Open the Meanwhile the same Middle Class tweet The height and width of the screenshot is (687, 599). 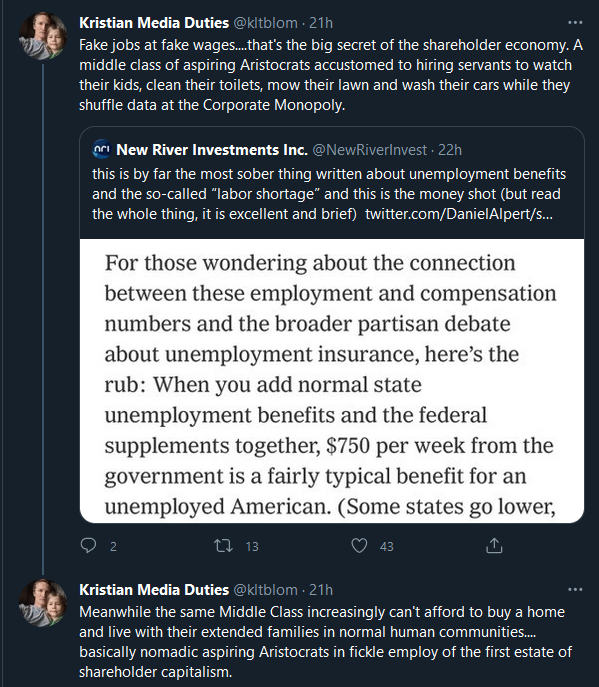[x=326, y=641]
